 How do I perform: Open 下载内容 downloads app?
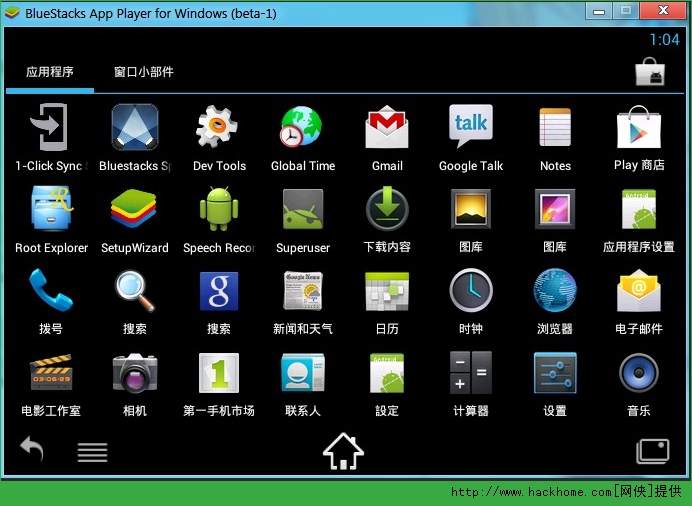click(x=387, y=209)
